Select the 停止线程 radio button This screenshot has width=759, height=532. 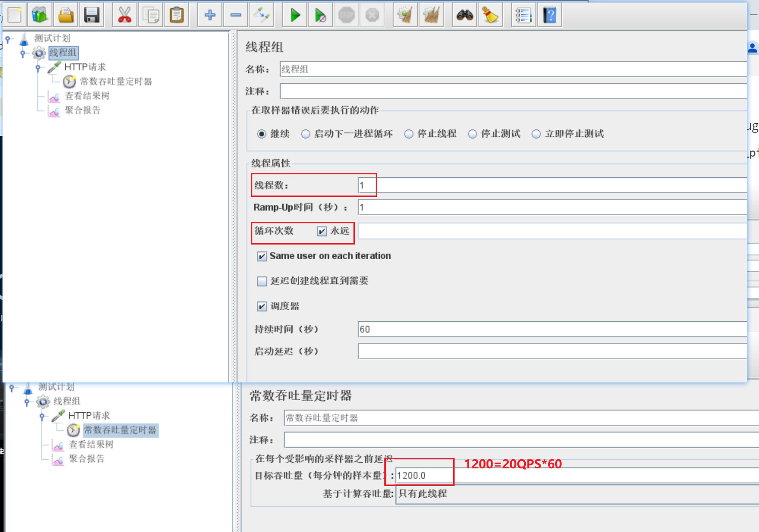pos(409,134)
